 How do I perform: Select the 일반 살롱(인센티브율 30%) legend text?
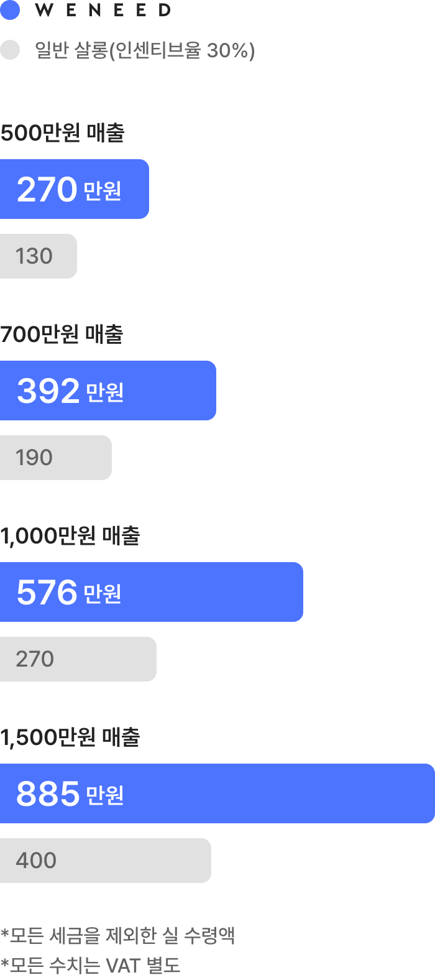(x=145, y=50)
